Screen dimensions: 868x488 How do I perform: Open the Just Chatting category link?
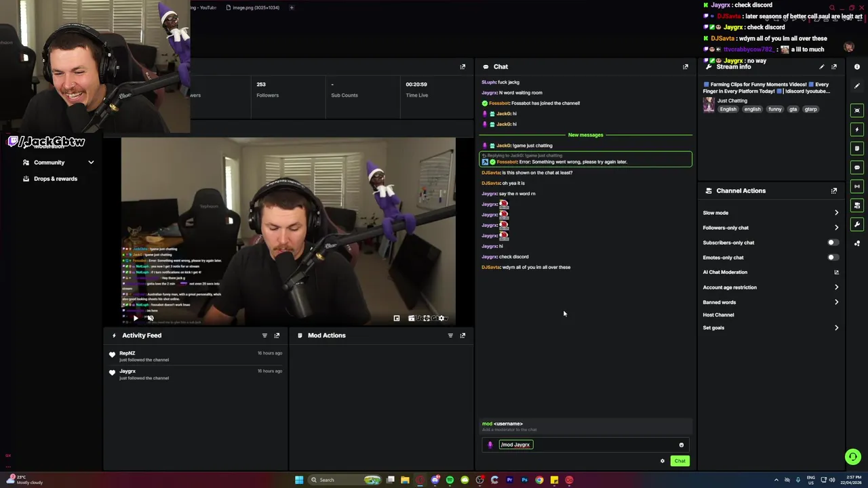[x=732, y=101]
